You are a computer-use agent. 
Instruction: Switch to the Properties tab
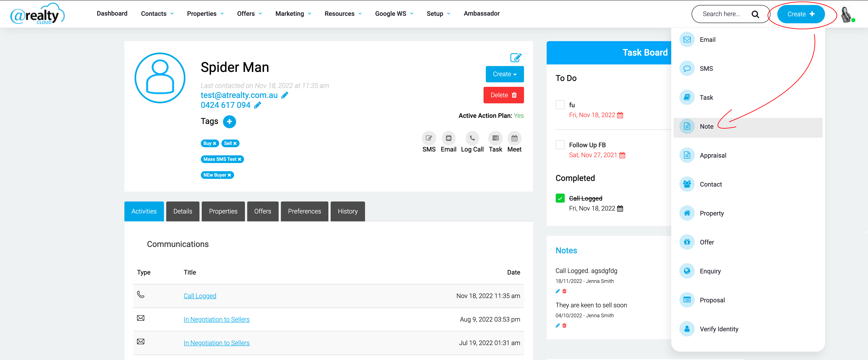click(223, 211)
